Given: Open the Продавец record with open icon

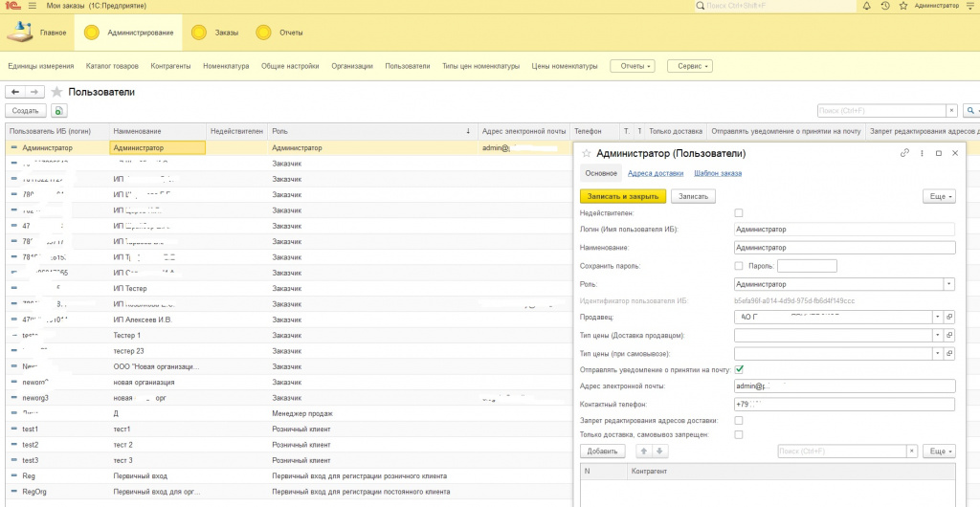Looking at the screenshot, I should point(949,317).
